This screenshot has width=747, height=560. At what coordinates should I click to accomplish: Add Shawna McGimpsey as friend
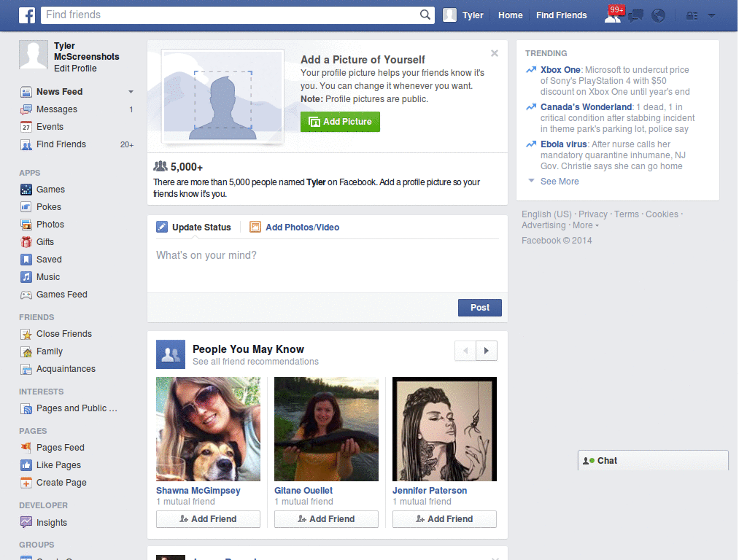pyautogui.click(x=208, y=519)
